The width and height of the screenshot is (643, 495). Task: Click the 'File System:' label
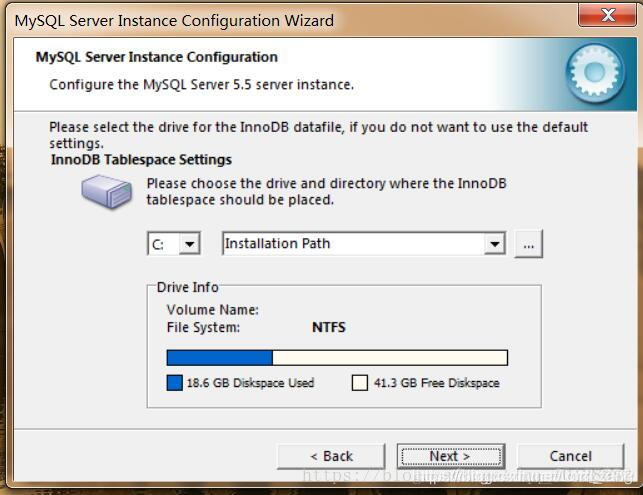tap(203, 327)
